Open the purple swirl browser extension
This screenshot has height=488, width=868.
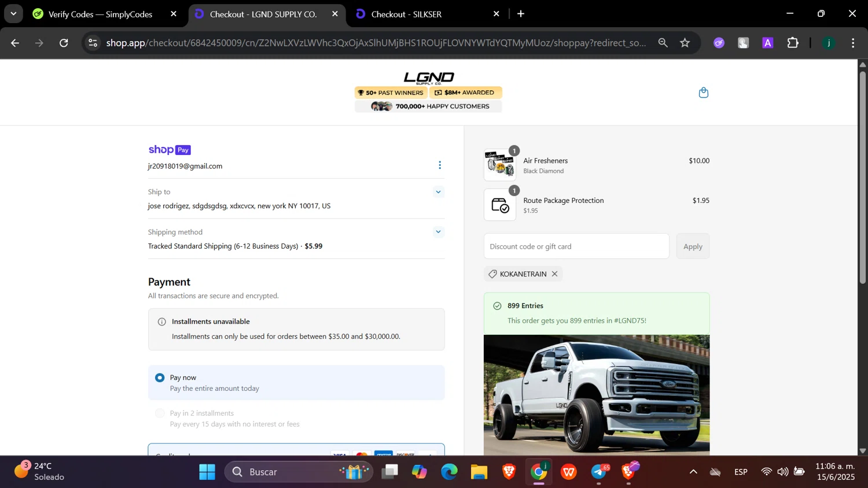pyautogui.click(x=719, y=43)
